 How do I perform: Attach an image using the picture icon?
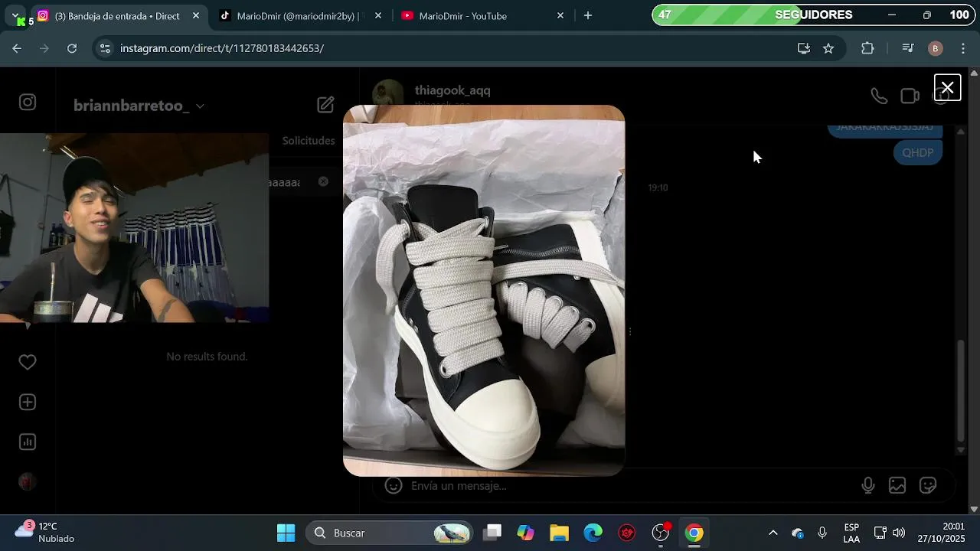[897, 485]
